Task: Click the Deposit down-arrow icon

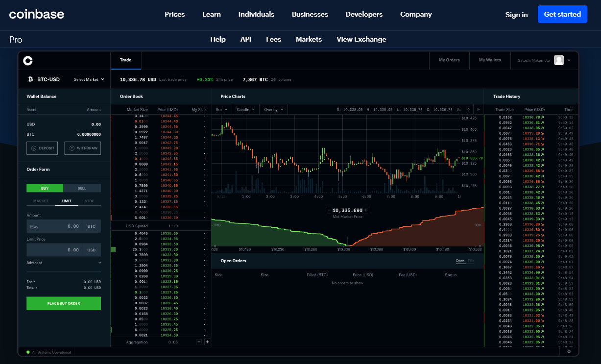Action: tap(34, 148)
